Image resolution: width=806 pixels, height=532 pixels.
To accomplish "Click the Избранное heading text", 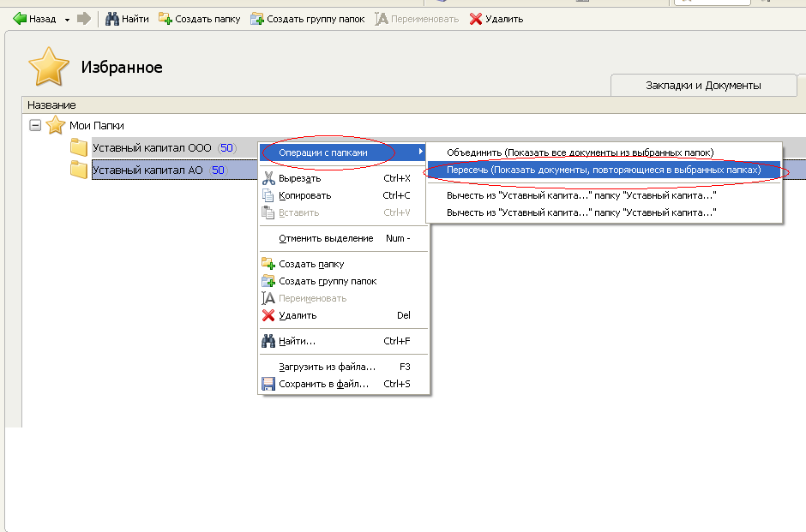I will pos(122,68).
